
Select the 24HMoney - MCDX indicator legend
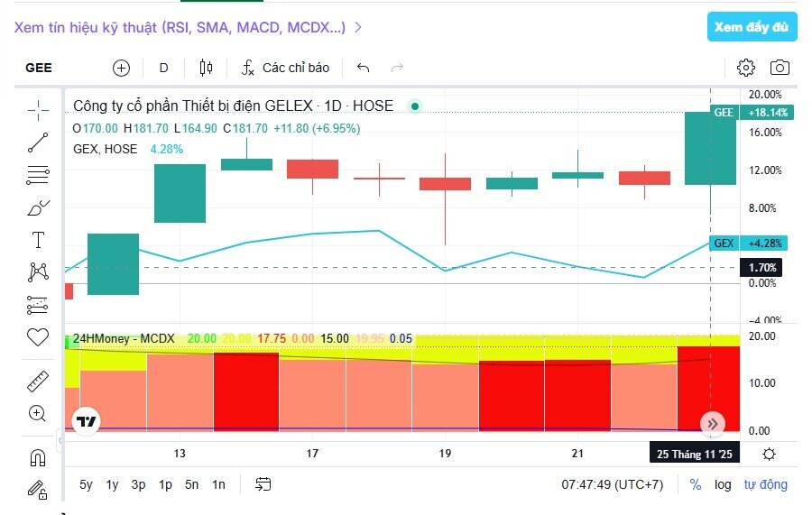click(124, 338)
